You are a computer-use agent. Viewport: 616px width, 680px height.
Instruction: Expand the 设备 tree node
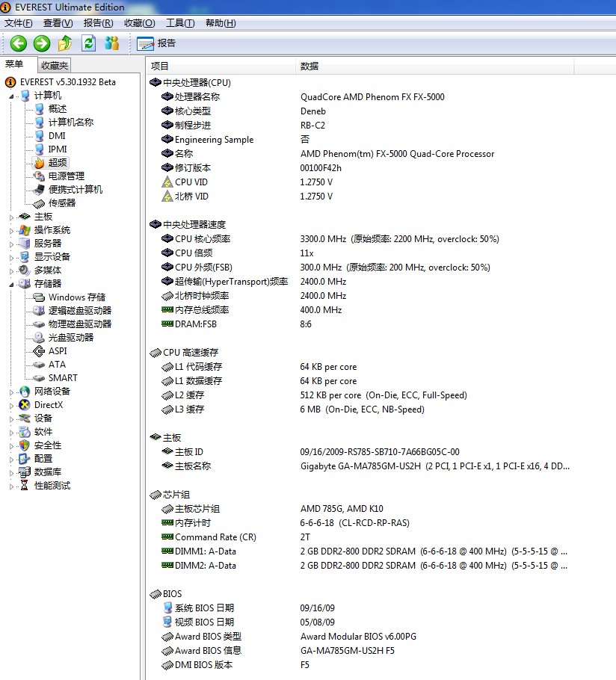pos(12,419)
